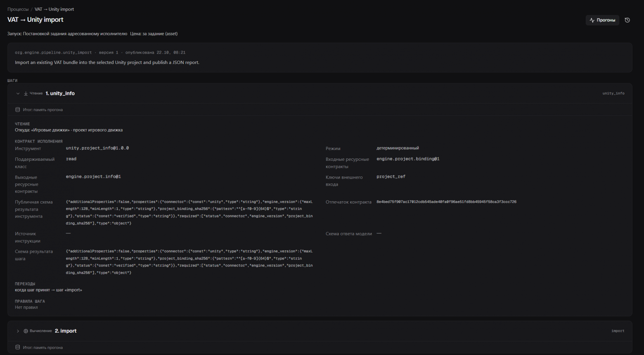The image size is (644, 355).
Task: Collapse the 1. unity_info step
Action: [18, 94]
